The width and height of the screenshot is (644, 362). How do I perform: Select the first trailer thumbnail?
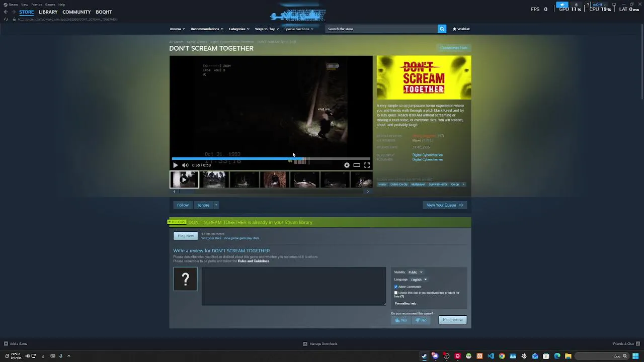pyautogui.click(x=184, y=179)
